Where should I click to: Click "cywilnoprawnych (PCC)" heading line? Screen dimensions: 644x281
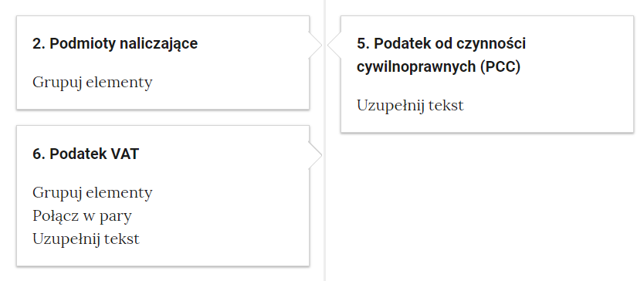(x=439, y=67)
